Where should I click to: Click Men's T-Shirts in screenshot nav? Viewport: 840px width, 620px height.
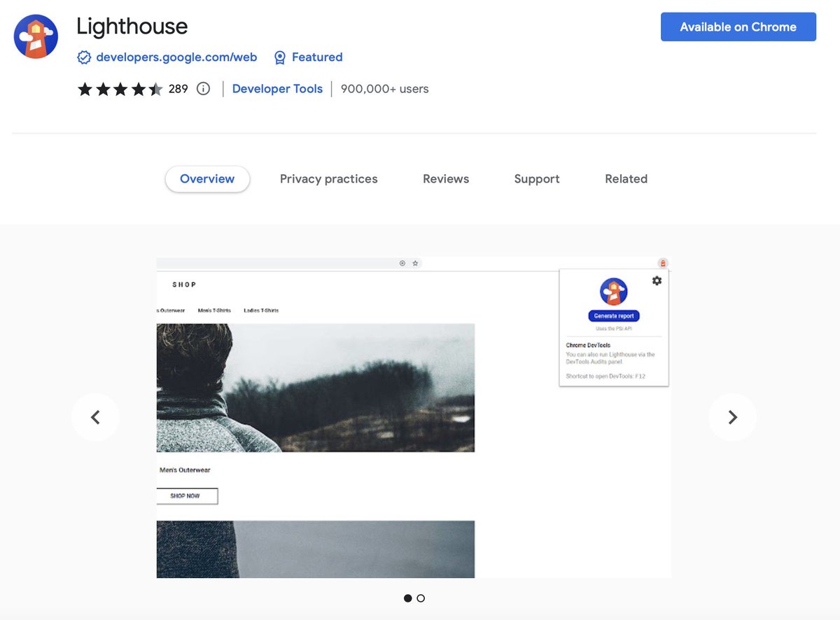(x=214, y=311)
